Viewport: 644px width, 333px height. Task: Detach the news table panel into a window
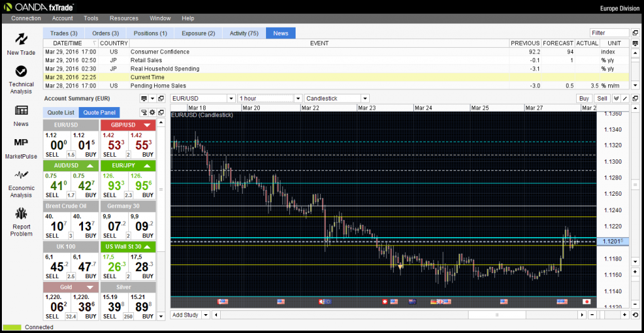tap(635, 33)
